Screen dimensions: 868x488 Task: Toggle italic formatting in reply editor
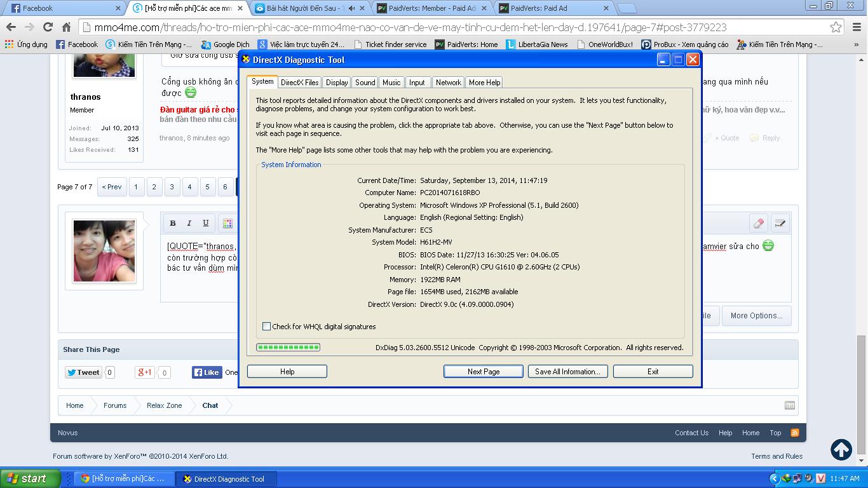(x=189, y=223)
